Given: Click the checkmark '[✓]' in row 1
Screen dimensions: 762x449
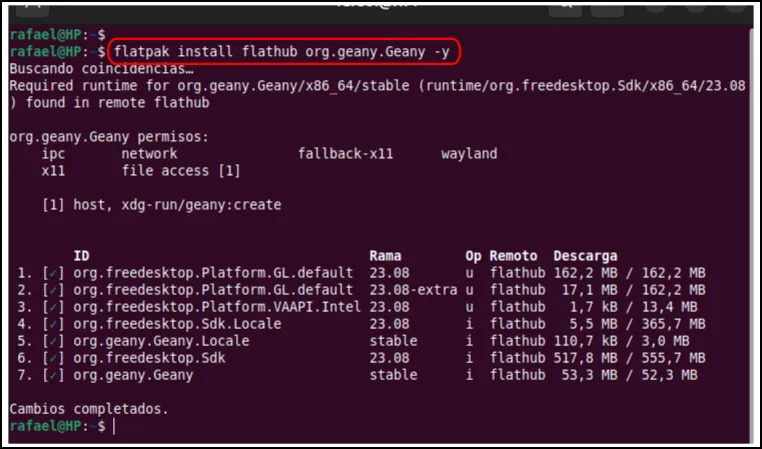Looking at the screenshot, I should coord(53,273).
